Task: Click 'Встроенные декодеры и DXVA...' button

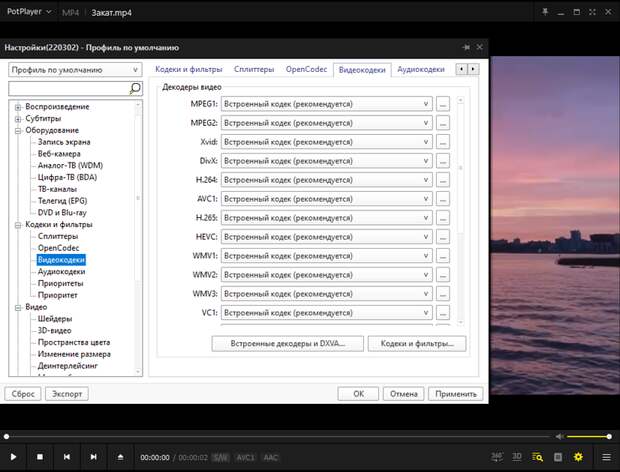Action: coord(286,343)
